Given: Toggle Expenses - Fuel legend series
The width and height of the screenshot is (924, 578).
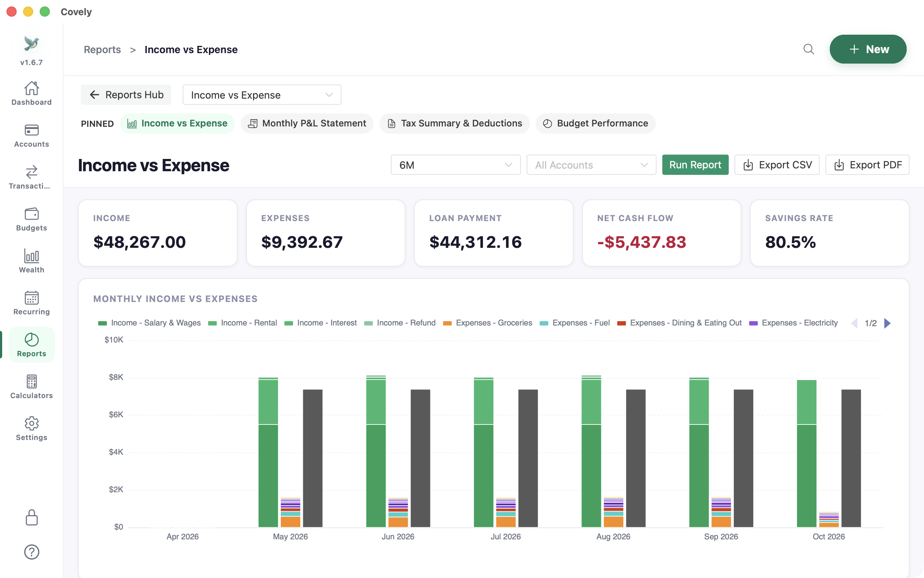Looking at the screenshot, I should click(575, 323).
